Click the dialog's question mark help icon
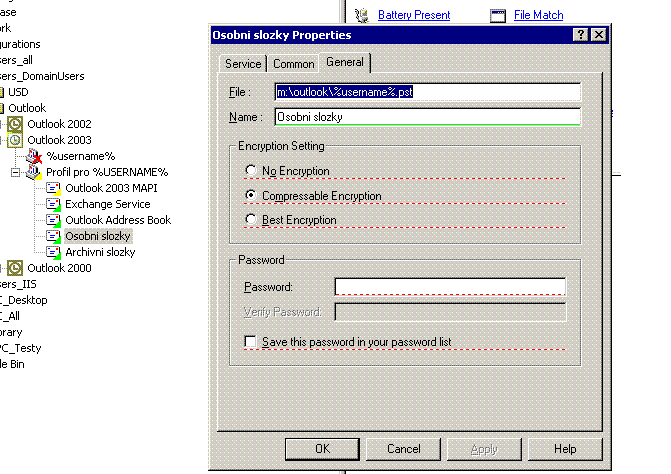This screenshot has width=671, height=474. [x=580, y=35]
